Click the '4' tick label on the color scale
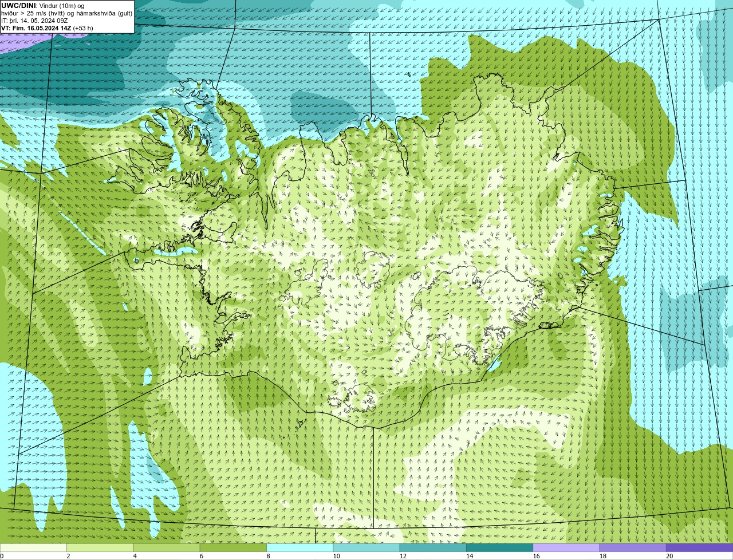This screenshot has width=733, height=560. [135, 556]
